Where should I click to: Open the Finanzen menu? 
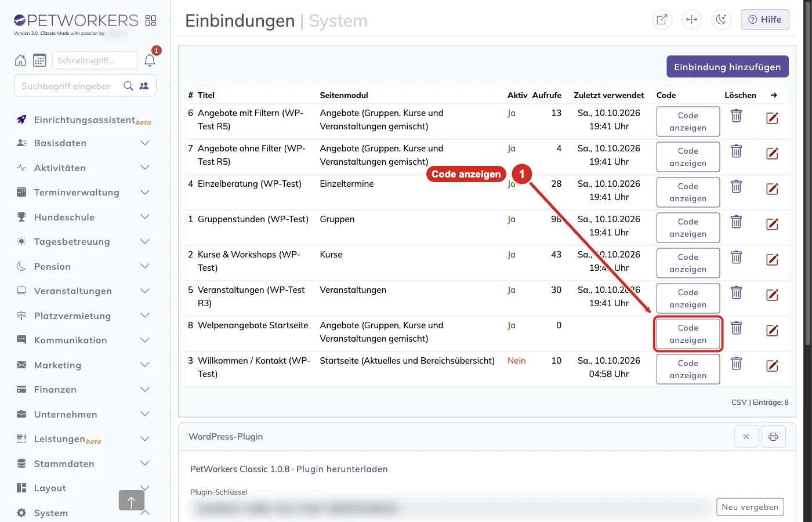point(84,390)
